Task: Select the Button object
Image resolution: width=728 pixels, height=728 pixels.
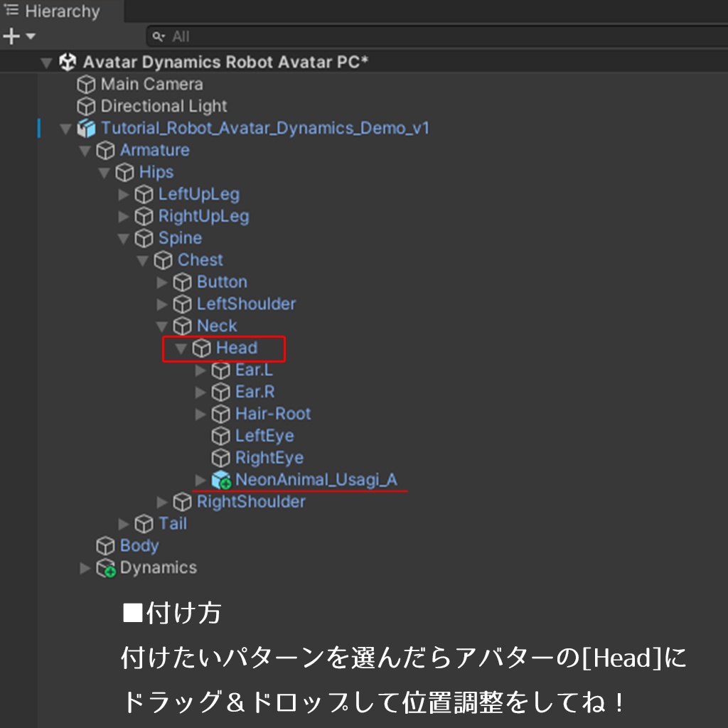Action: pos(222,282)
